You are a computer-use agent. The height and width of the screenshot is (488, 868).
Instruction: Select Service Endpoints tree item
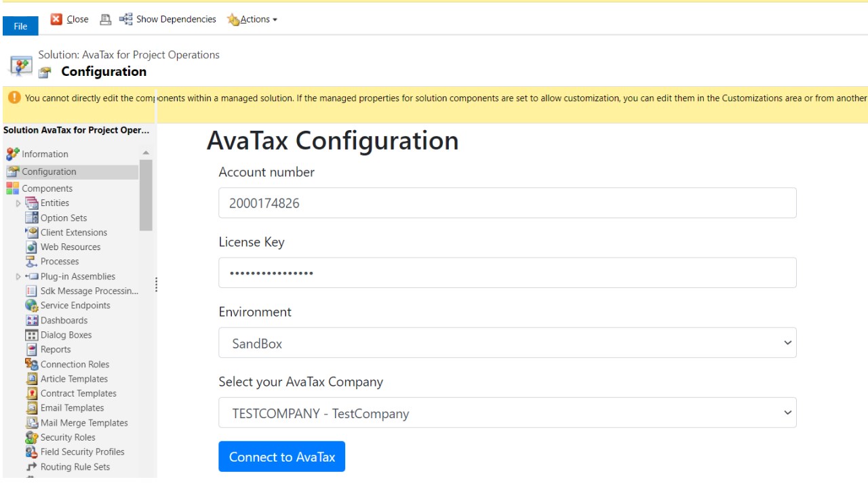click(x=75, y=306)
